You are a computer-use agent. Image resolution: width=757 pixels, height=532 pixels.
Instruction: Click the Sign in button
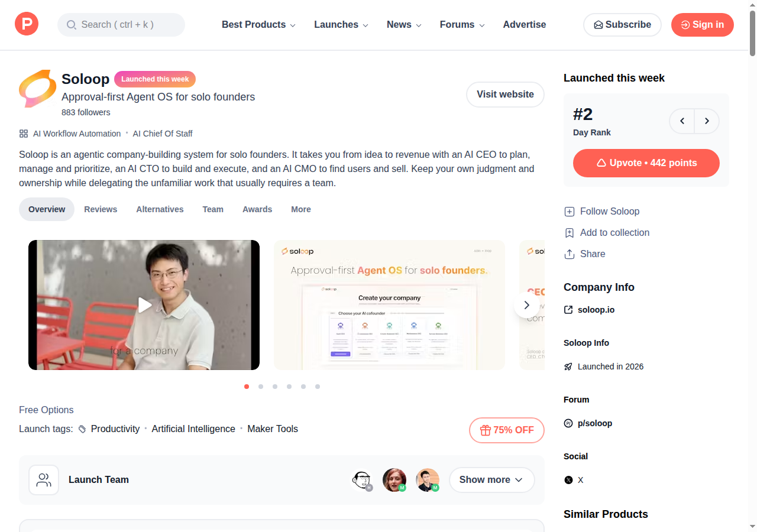[x=703, y=25]
